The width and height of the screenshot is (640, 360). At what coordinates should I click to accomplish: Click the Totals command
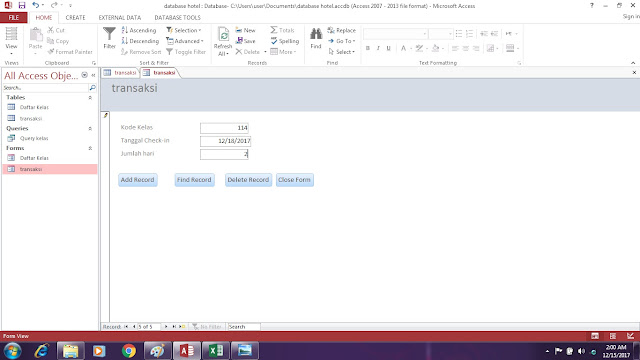(x=282, y=30)
